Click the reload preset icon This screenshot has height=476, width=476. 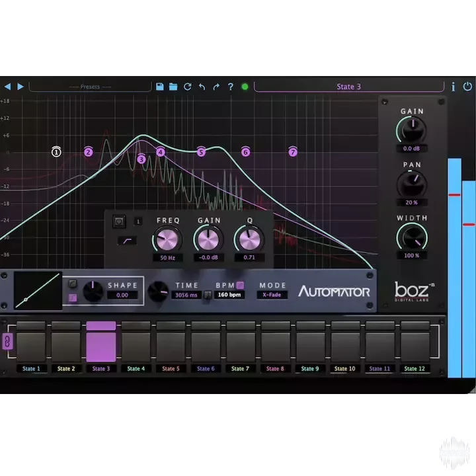click(188, 87)
